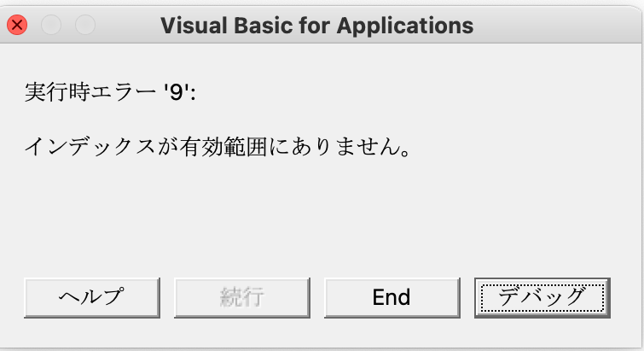The image size is (644, 351).
Task: Dismiss the VBA error window via red circle
Action: [17, 25]
